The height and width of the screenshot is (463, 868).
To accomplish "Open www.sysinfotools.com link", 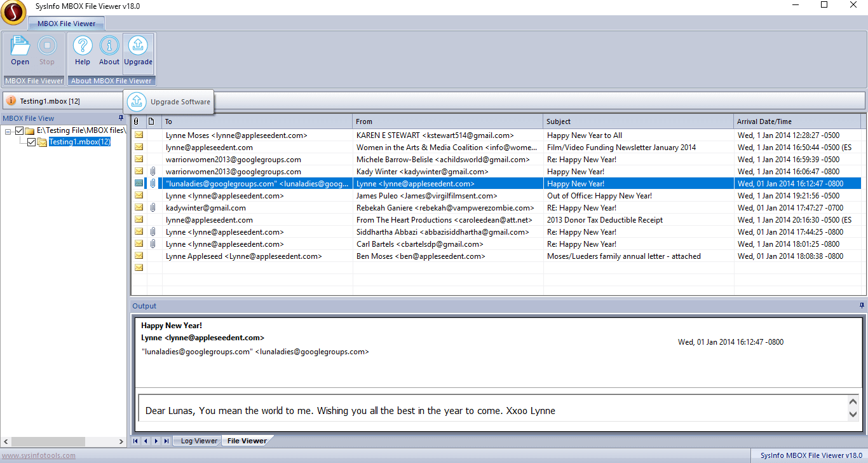I will [39, 455].
